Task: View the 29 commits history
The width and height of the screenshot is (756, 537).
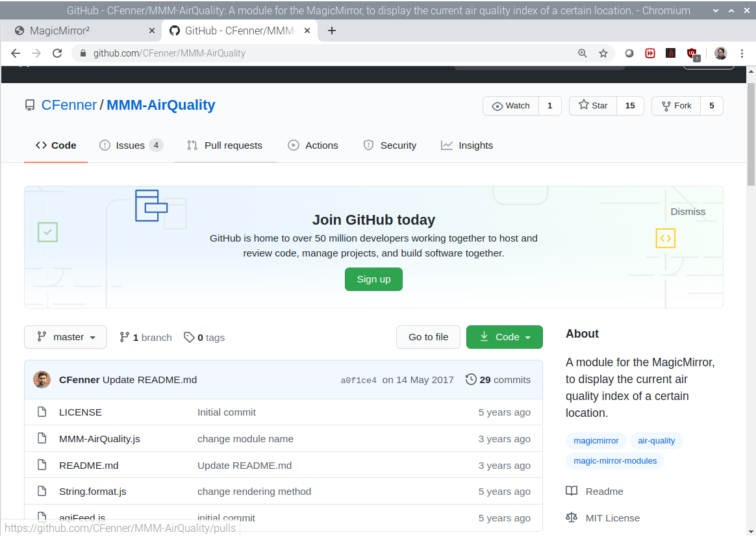Action: 498,380
